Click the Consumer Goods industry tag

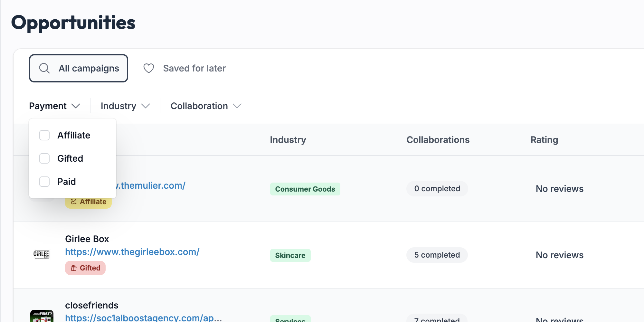pos(305,189)
